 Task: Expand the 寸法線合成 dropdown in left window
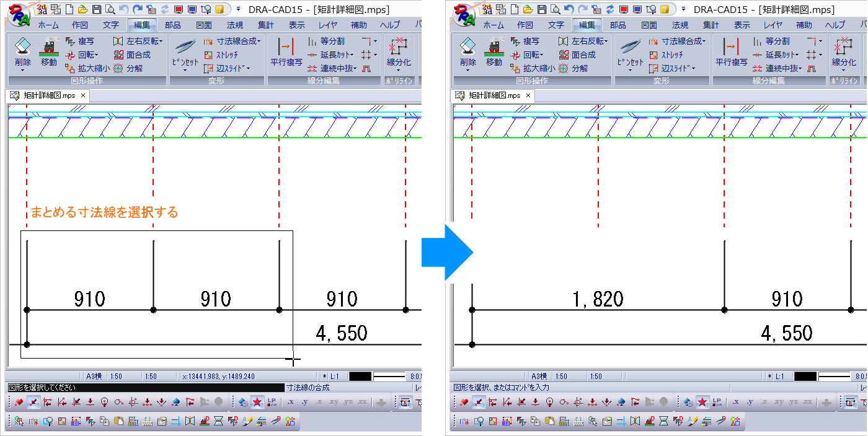click(260, 41)
